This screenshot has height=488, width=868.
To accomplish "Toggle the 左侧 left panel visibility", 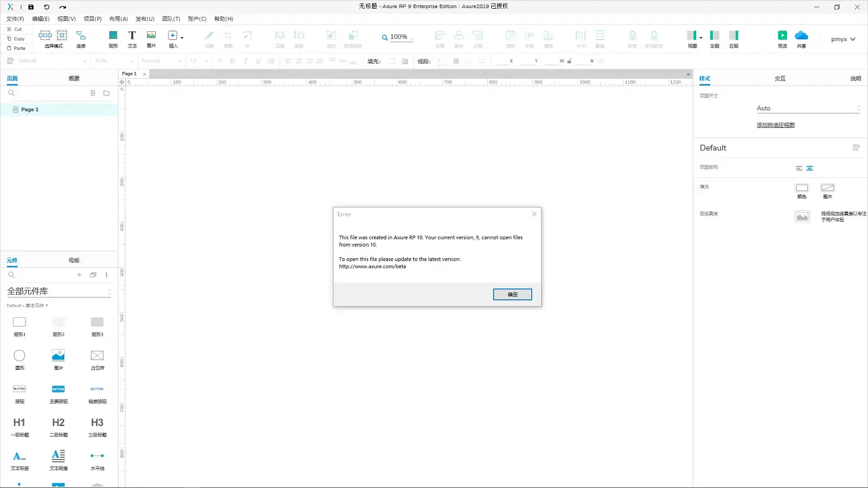I will point(715,36).
